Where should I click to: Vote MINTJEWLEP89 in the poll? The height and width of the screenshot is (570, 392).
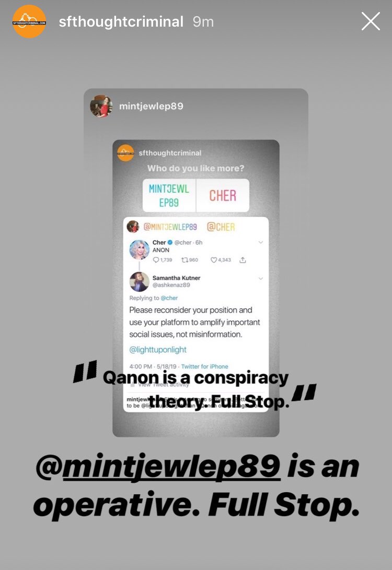click(x=169, y=195)
